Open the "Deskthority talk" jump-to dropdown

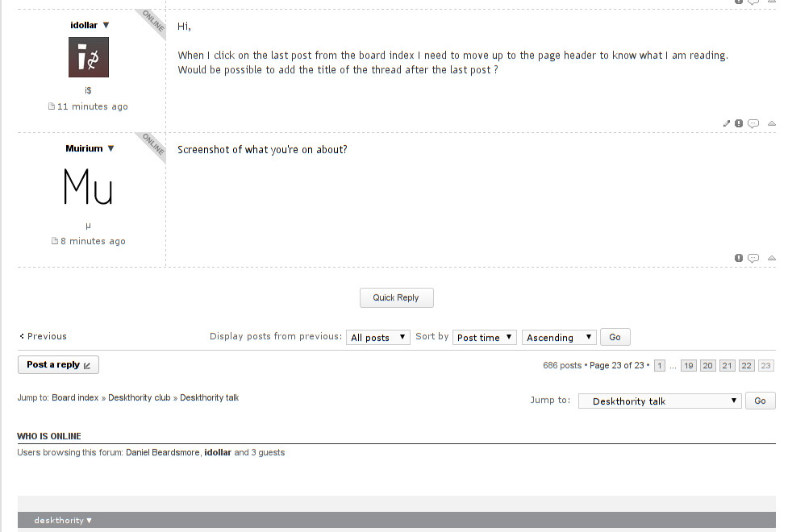pos(659,401)
